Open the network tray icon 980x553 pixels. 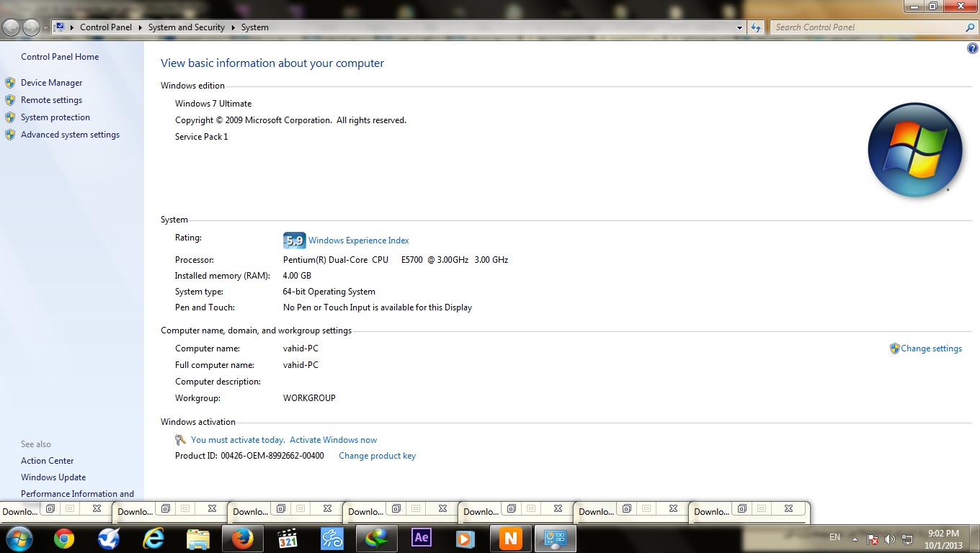(907, 539)
